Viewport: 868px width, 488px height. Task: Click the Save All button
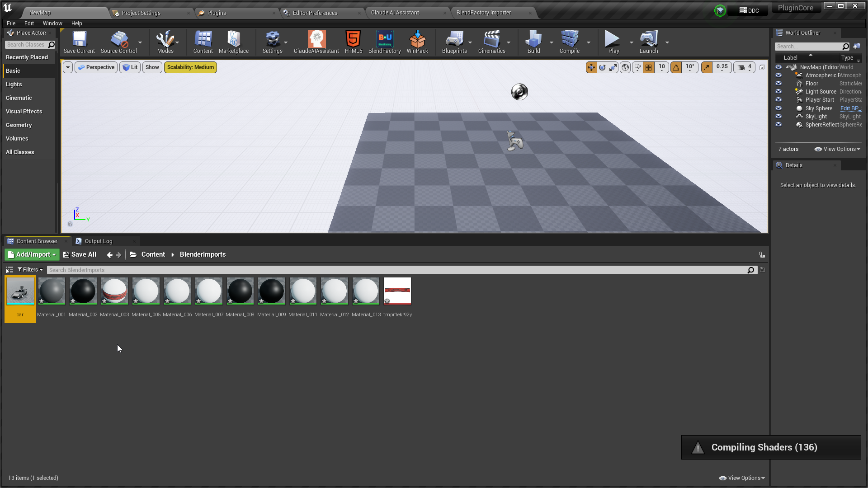coord(80,255)
